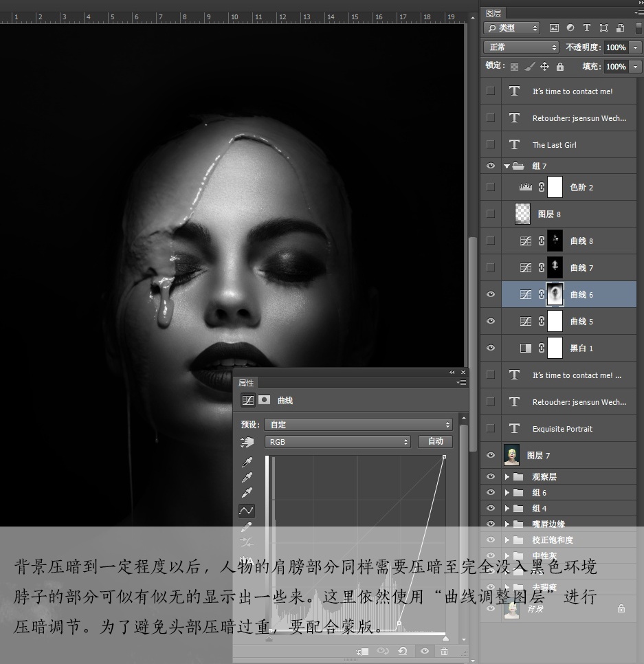Expand the 组 6 group

coord(507,492)
